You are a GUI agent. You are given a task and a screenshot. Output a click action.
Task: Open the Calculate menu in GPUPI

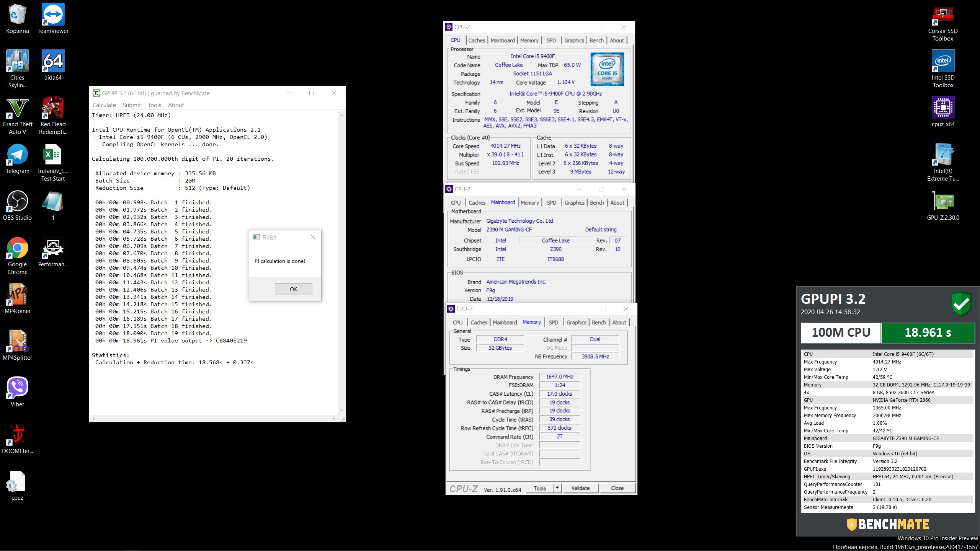104,105
